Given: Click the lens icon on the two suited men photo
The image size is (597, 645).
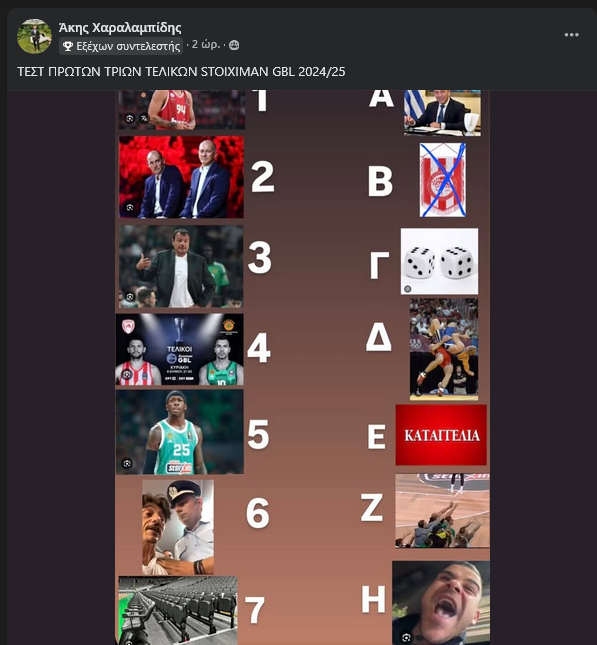Looking at the screenshot, I should tap(130, 207).
